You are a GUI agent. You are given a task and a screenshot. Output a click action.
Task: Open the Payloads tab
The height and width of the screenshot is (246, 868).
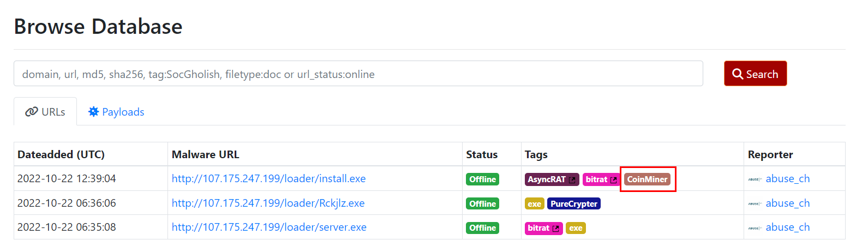[x=116, y=112]
